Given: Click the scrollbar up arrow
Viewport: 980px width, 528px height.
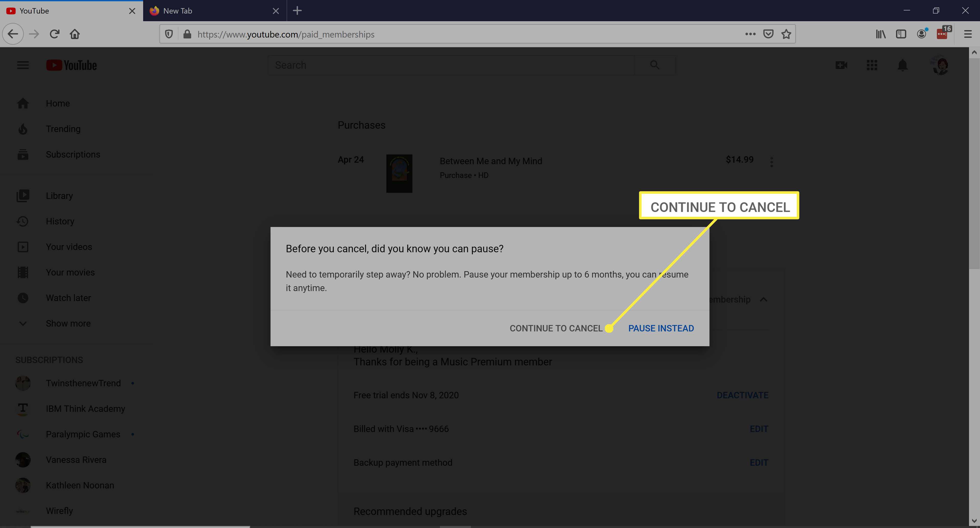Looking at the screenshot, I should point(974,52).
